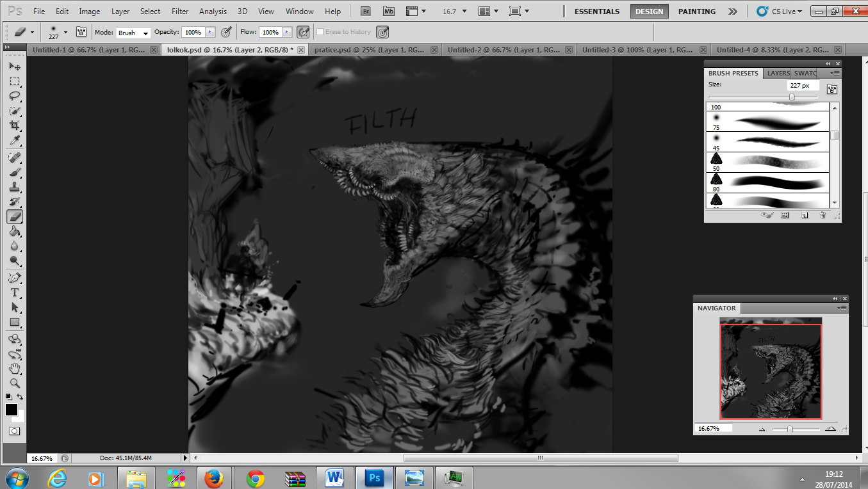This screenshot has height=489, width=868.
Task: Open the eraser Mode dropdown
Action: (133, 33)
